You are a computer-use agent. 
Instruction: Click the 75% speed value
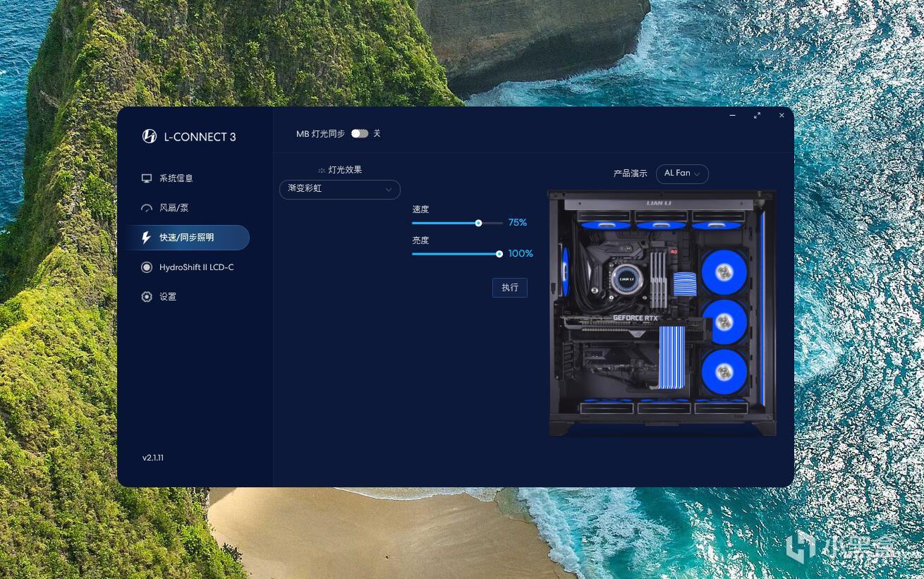coord(518,223)
